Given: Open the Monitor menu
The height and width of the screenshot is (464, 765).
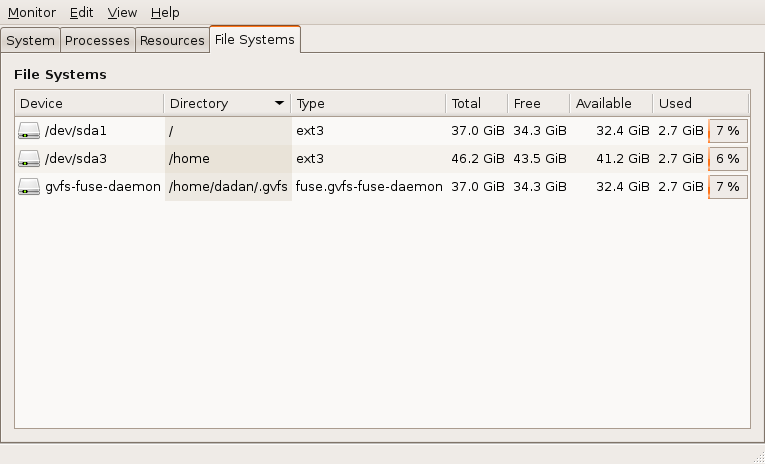Looking at the screenshot, I should [32, 13].
